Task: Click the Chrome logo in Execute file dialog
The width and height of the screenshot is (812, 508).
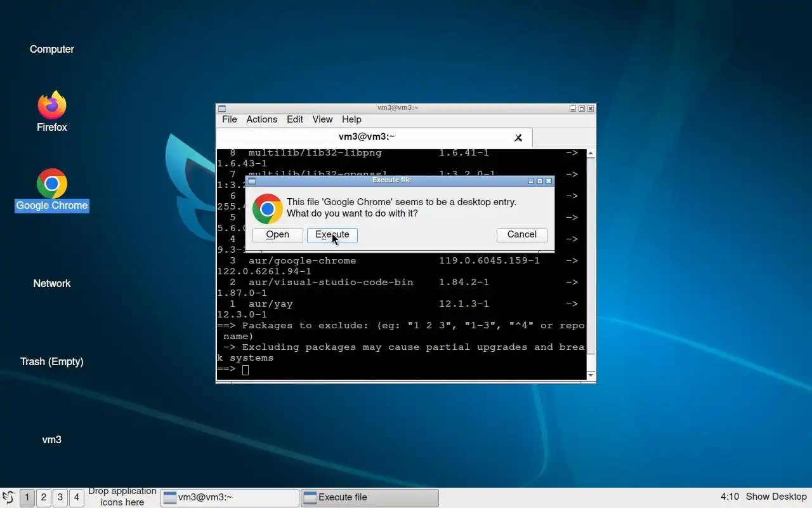Action: click(268, 209)
